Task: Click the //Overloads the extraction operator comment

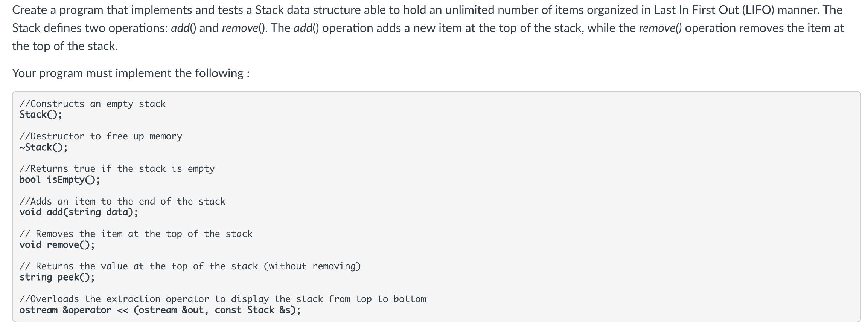Action: 223,299
